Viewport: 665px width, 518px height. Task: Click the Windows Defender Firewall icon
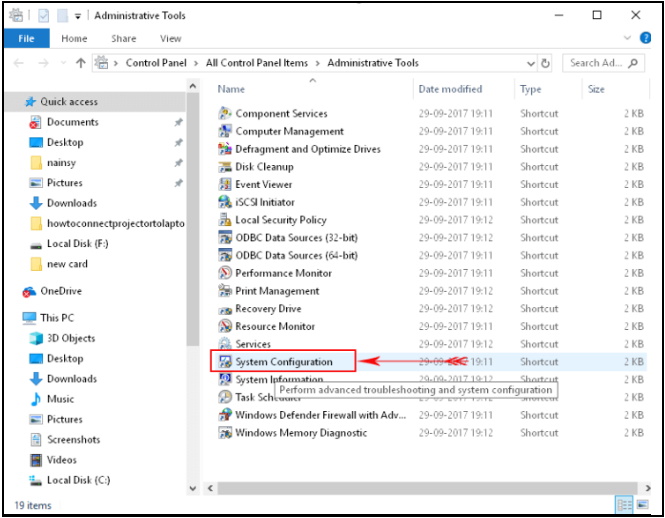(225, 414)
